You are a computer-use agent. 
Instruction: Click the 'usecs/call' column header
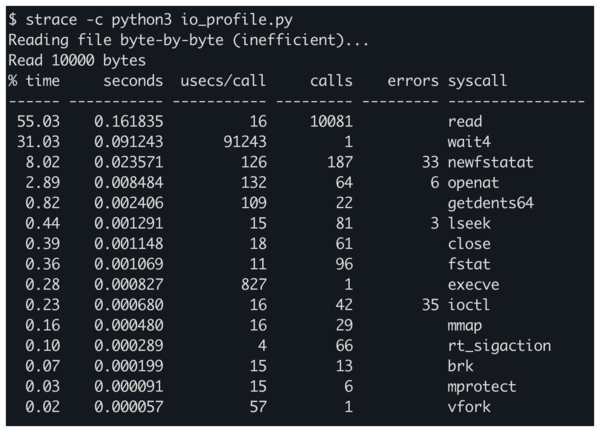[225, 79]
